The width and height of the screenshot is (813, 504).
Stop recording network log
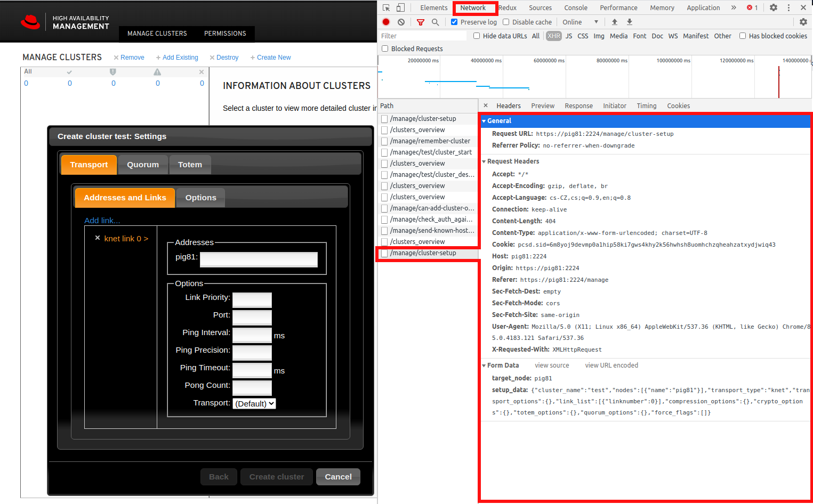pyautogui.click(x=385, y=22)
